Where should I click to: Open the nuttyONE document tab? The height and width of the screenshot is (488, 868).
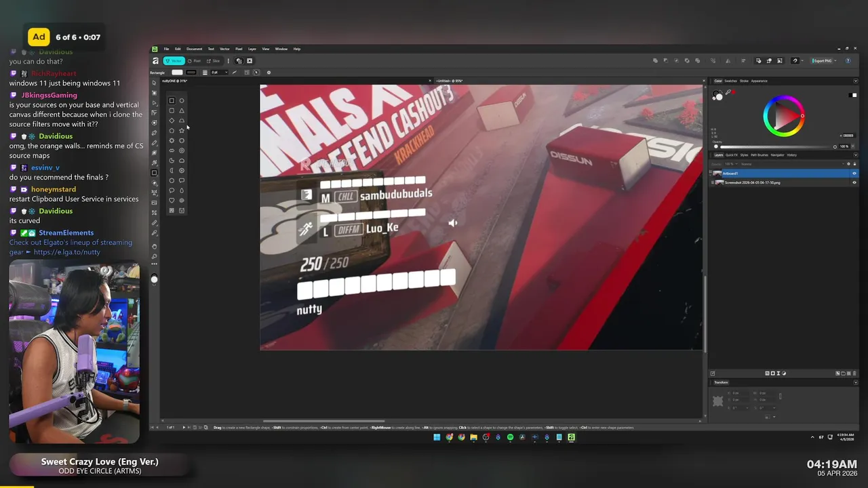click(174, 81)
